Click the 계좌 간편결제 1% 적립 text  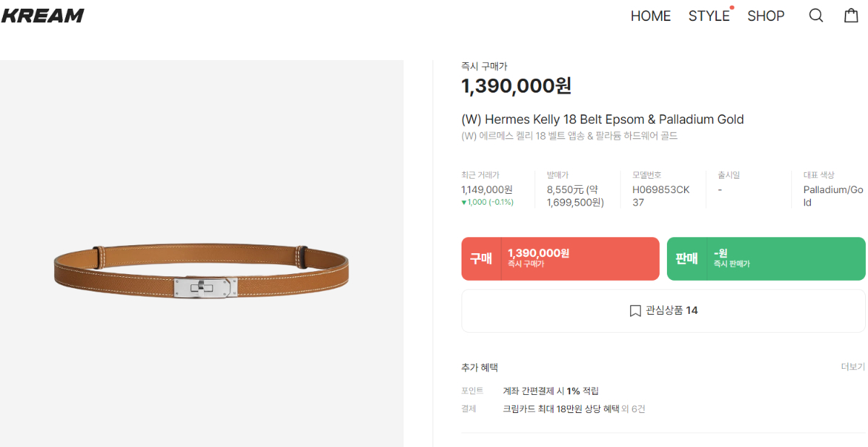pyautogui.click(x=551, y=391)
